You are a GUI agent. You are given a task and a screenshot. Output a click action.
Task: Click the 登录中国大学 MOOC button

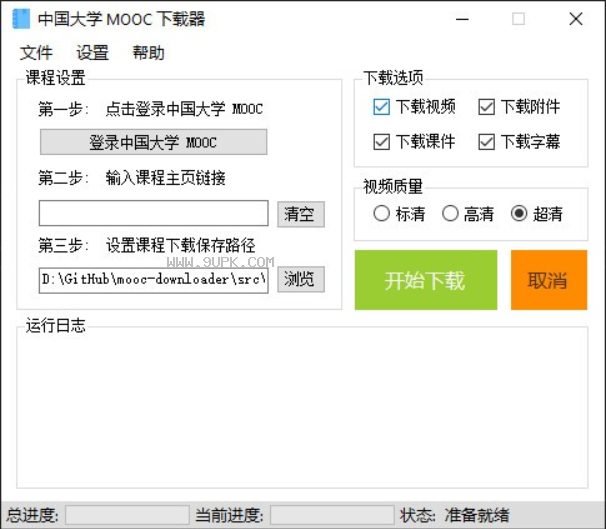tap(153, 142)
